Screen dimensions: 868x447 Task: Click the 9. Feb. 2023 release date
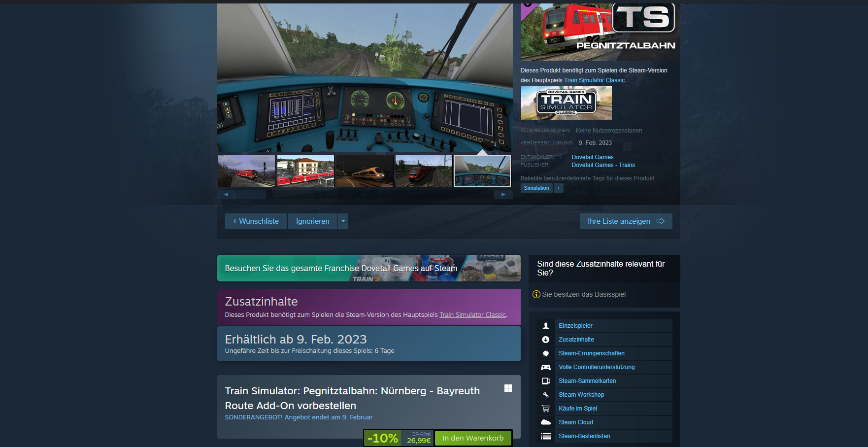[595, 143]
